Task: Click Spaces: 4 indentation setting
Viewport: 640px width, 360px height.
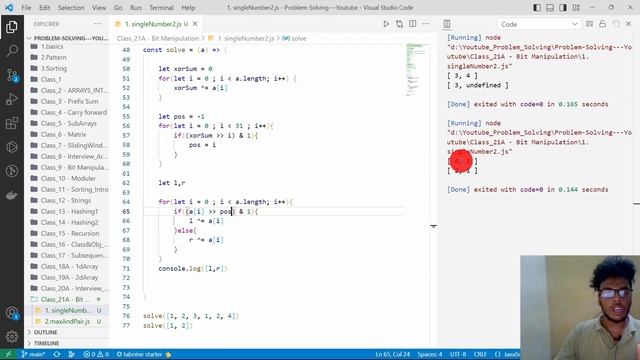Action: point(430,354)
